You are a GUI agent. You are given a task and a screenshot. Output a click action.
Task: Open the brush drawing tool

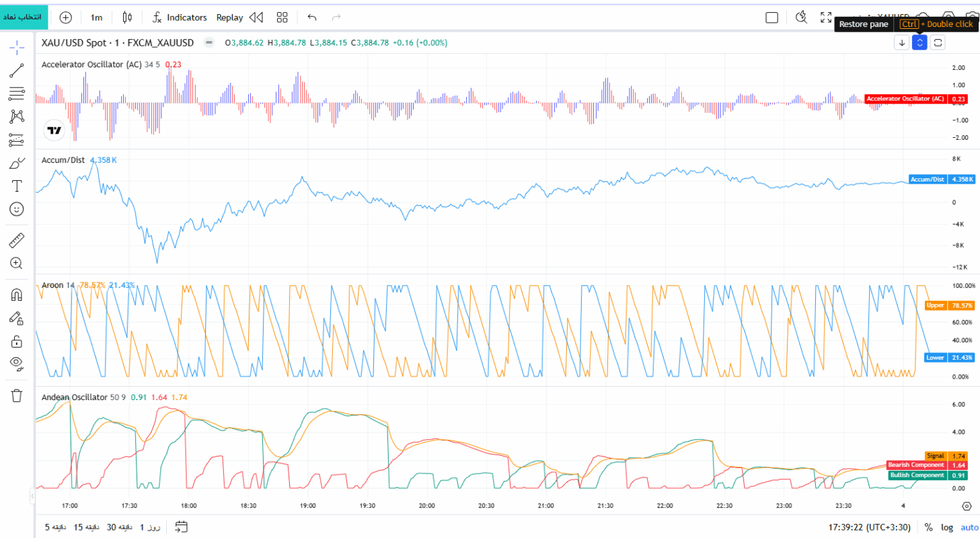click(x=17, y=163)
